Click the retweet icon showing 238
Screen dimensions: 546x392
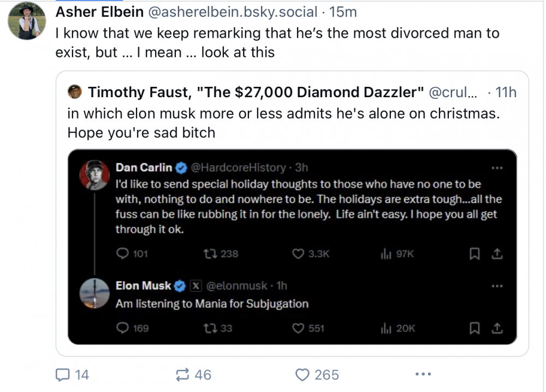209,253
